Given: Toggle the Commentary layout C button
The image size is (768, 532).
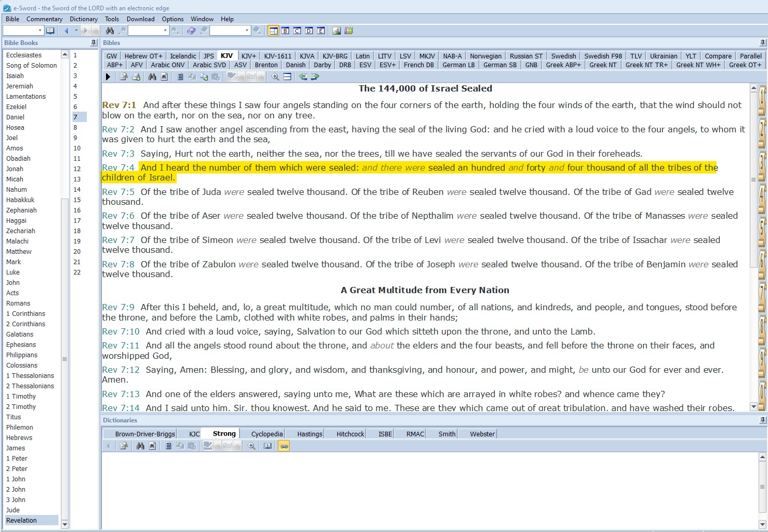Looking at the screenshot, I should pyautogui.click(x=297, y=31).
